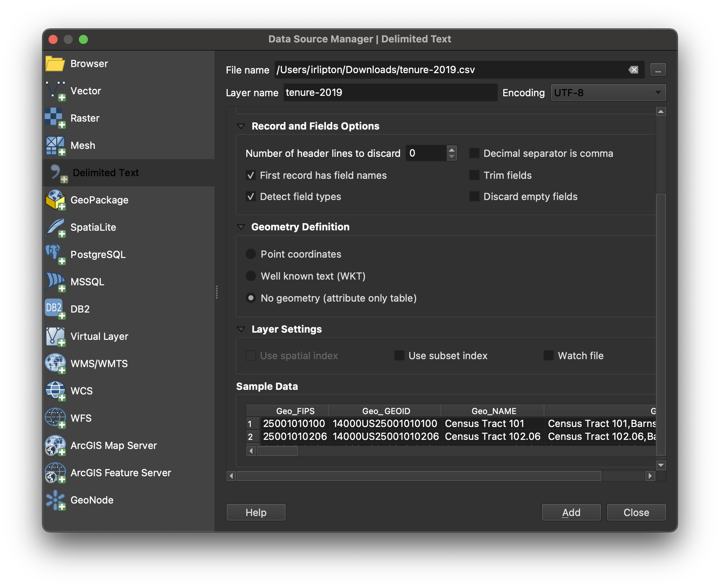Viewport: 720px width, 588px height.
Task: Open the ArcGIS Feature Server icon
Action: click(x=55, y=473)
